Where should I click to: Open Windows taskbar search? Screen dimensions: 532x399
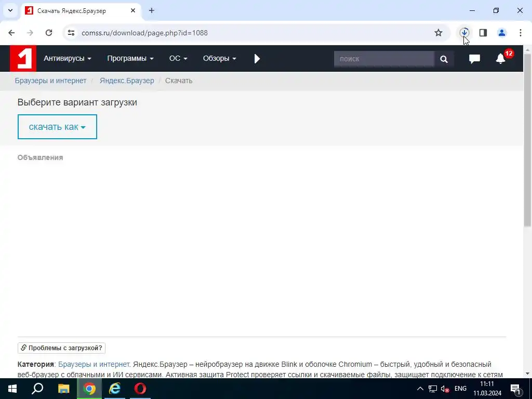point(37,389)
